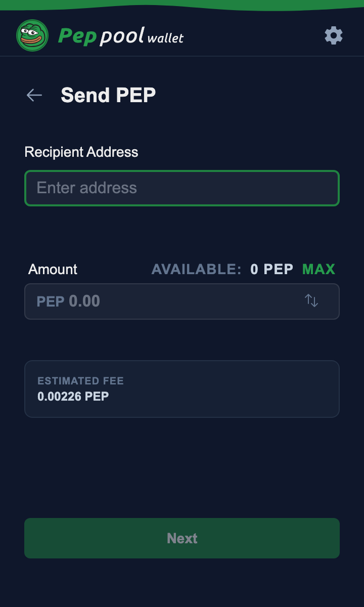The image size is (364, 607).
Task: Click the green banner at the top
Action: pyautogui.click(x=182, y=4)
